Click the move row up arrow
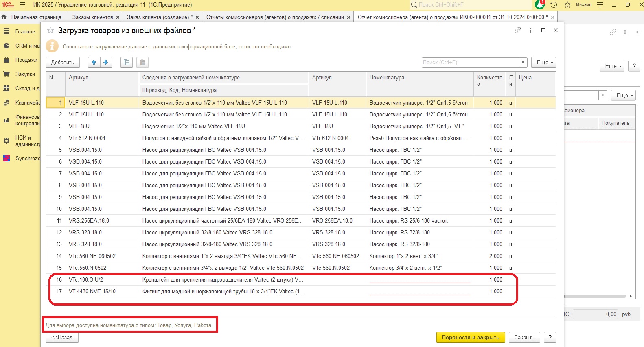644x347 pixels. (94, 62)
